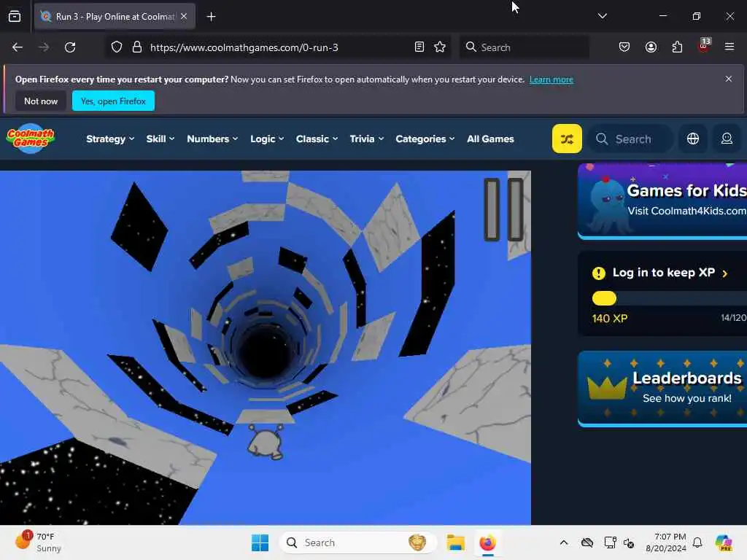Viewport: 747px width, 560px height.
Task: Open the notifications bell icon
Action: pos(697,542)
